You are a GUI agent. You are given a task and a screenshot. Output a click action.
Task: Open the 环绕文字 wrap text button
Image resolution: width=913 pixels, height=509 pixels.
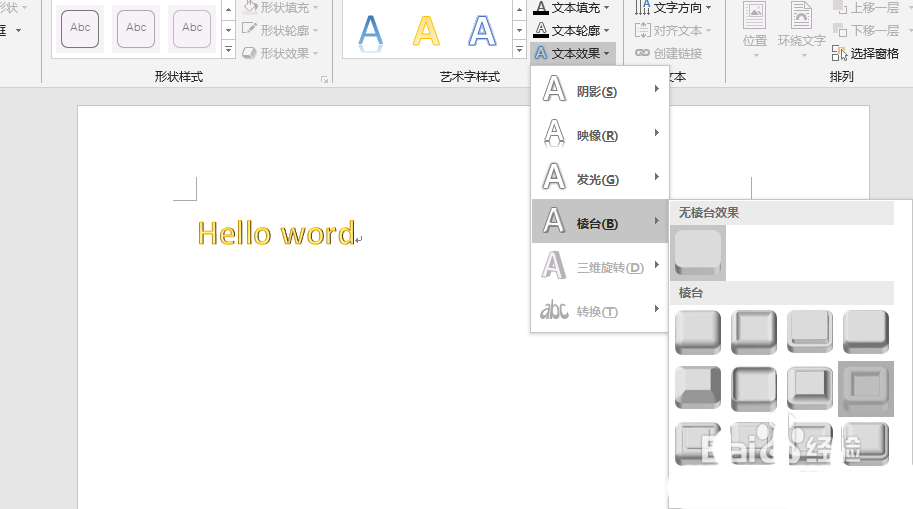(x=801, y=28)
